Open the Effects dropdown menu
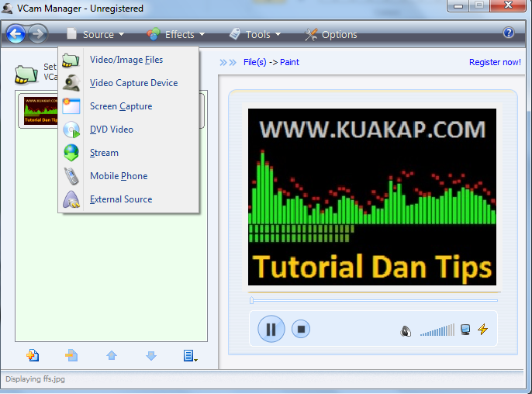The height and width of the screenshot is (394, 532). 176,34
